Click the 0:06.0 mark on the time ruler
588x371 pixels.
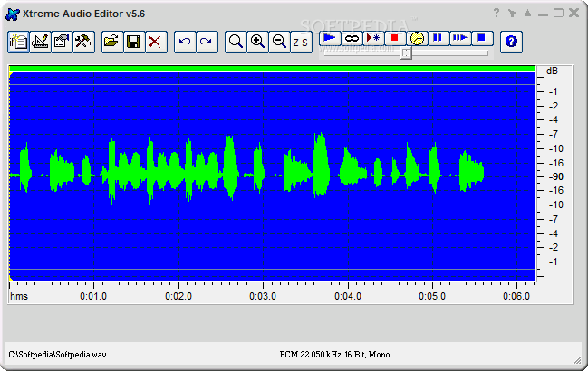[516, 296]
